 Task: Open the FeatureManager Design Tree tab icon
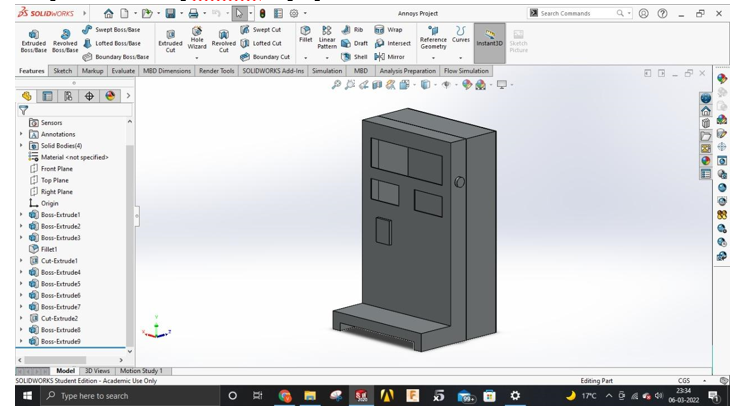point(26,96)
